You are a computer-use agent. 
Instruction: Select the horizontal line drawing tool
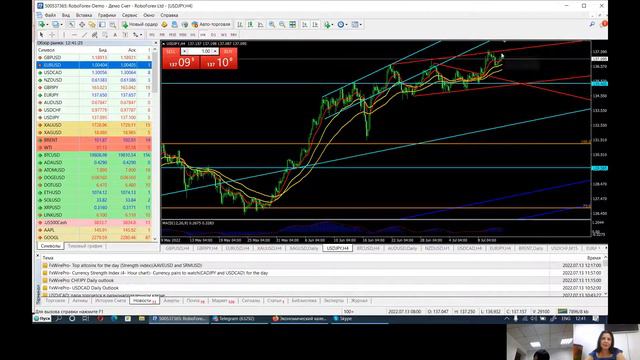pos(74,35)
